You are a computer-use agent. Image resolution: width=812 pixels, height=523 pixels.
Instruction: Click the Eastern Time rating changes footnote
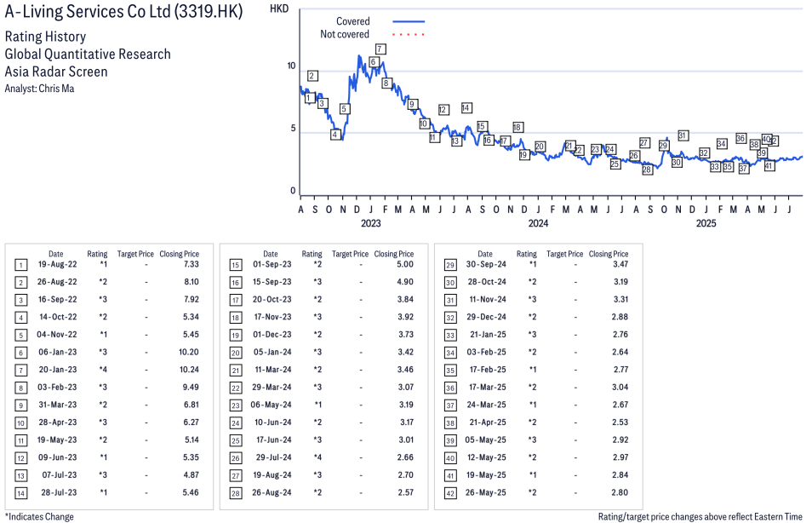[700, 517]
